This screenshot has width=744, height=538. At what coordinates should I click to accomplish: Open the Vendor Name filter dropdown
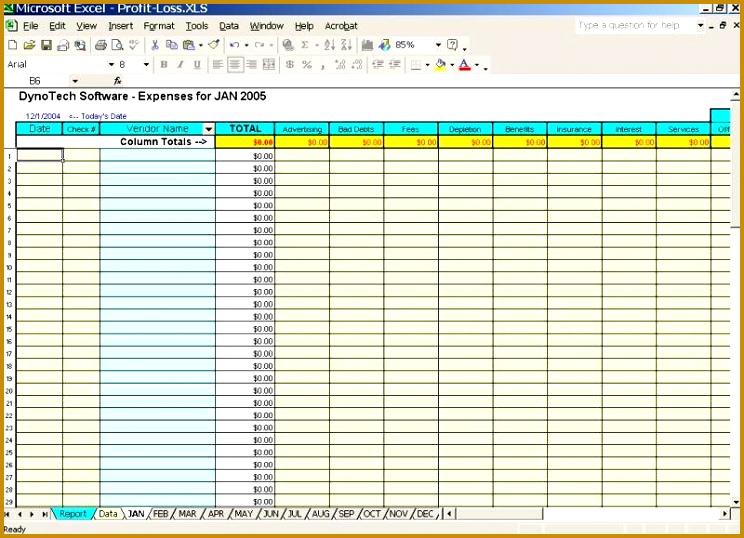coord(208,129)
